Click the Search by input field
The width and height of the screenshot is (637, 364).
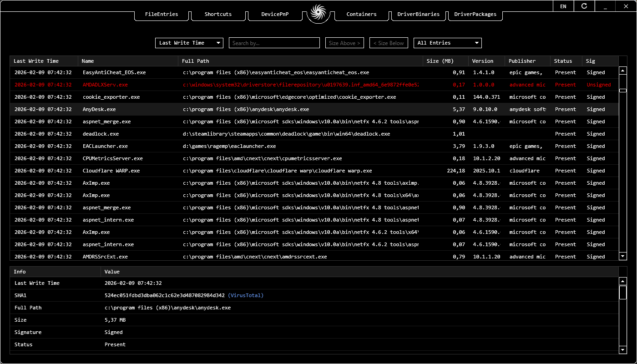[x=274, y=42]
